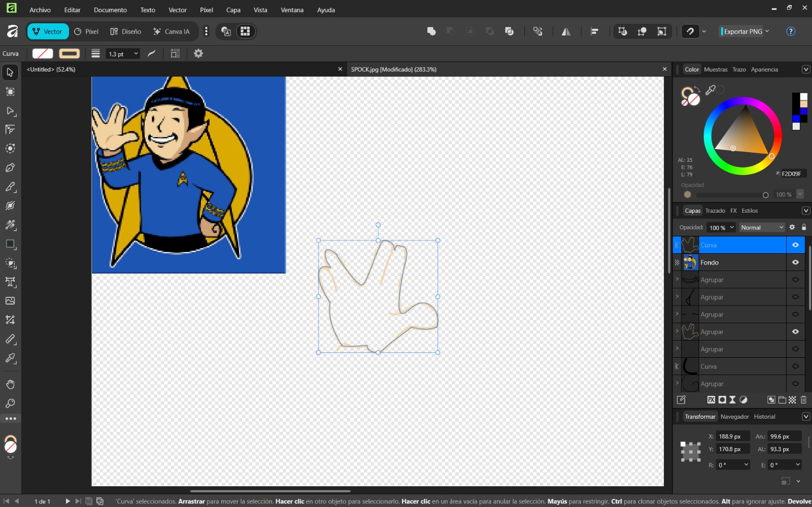Open Canva IA

(x=172, y=31)
